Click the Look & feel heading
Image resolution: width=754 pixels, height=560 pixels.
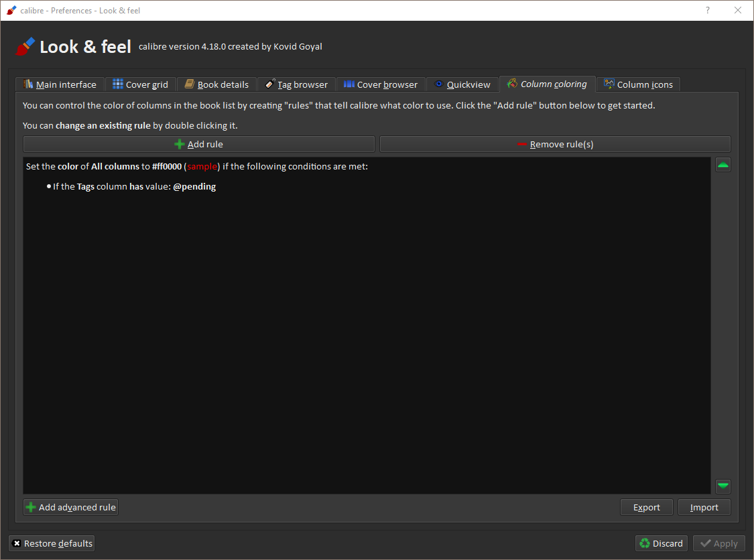[x=85, y=47]
